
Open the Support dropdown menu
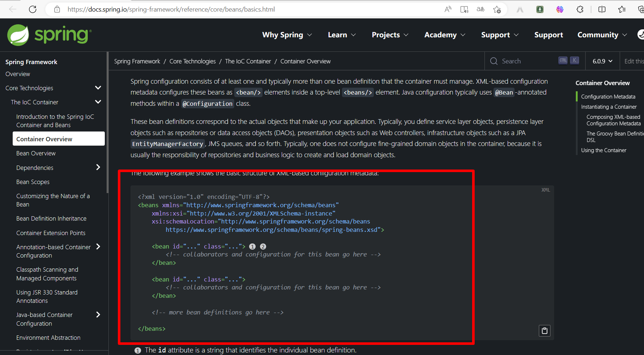point(500,35)
